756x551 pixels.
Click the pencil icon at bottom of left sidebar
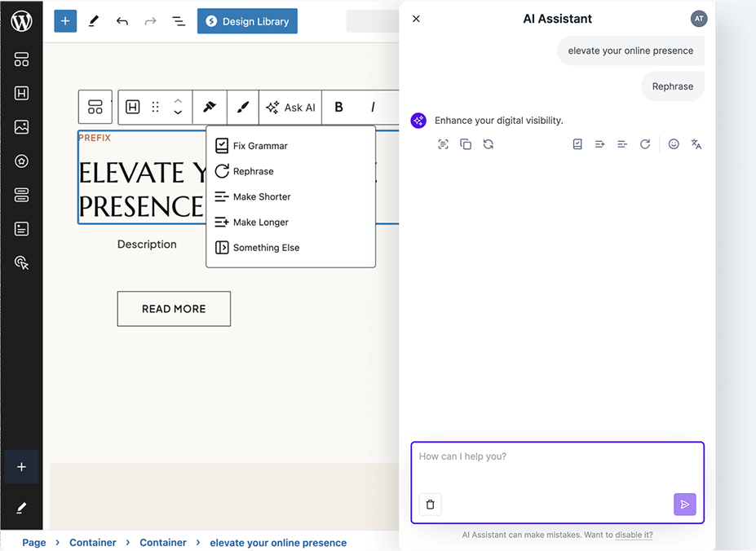tap(21, 508)
